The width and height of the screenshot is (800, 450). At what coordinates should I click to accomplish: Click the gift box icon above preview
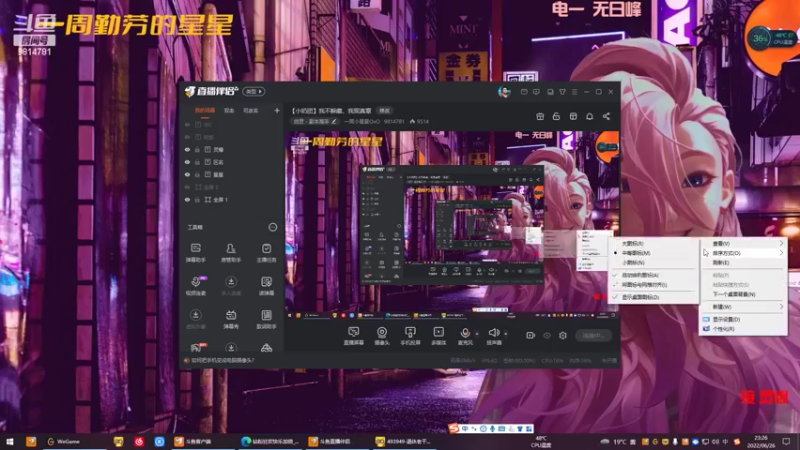coord(540,116)
